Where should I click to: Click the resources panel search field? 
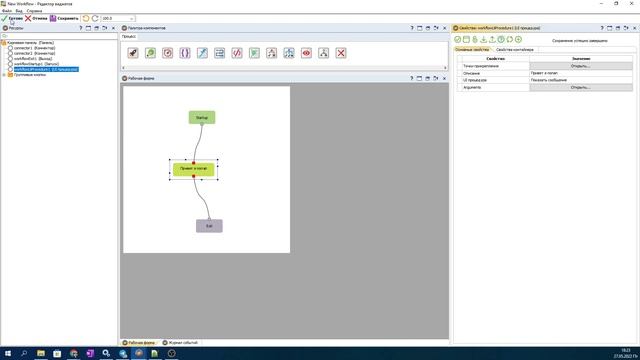59,36
